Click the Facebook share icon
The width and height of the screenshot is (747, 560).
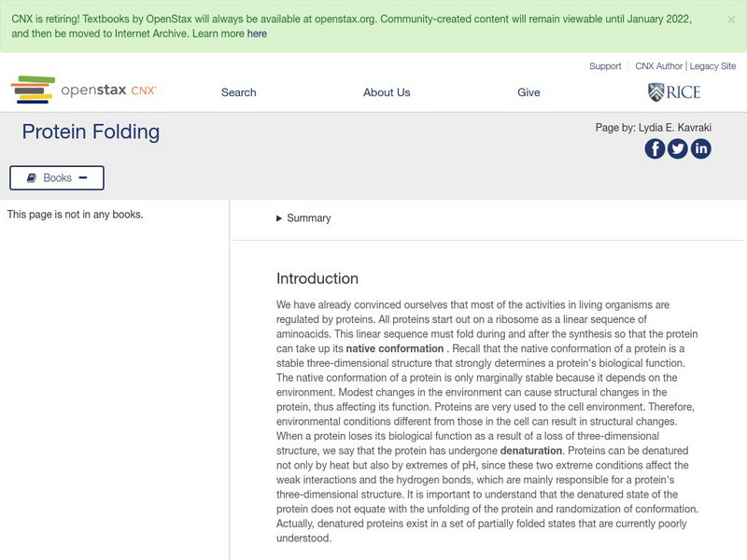(655, 148)
